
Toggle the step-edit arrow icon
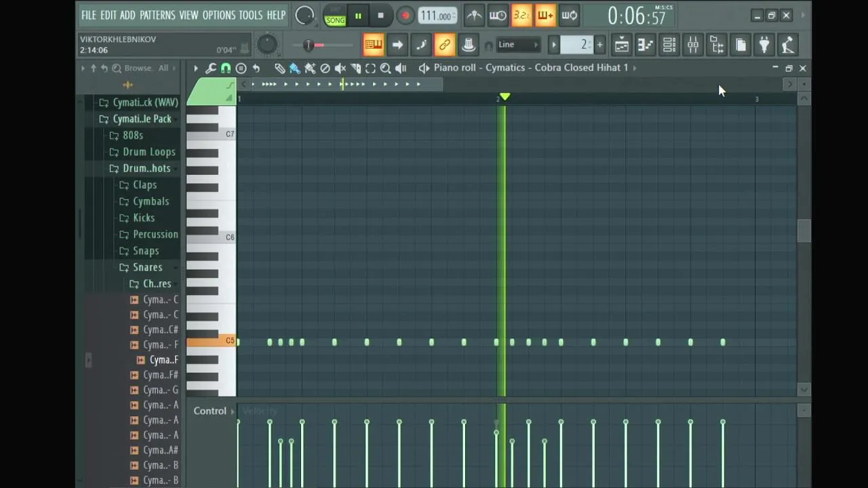coord(397,45)
